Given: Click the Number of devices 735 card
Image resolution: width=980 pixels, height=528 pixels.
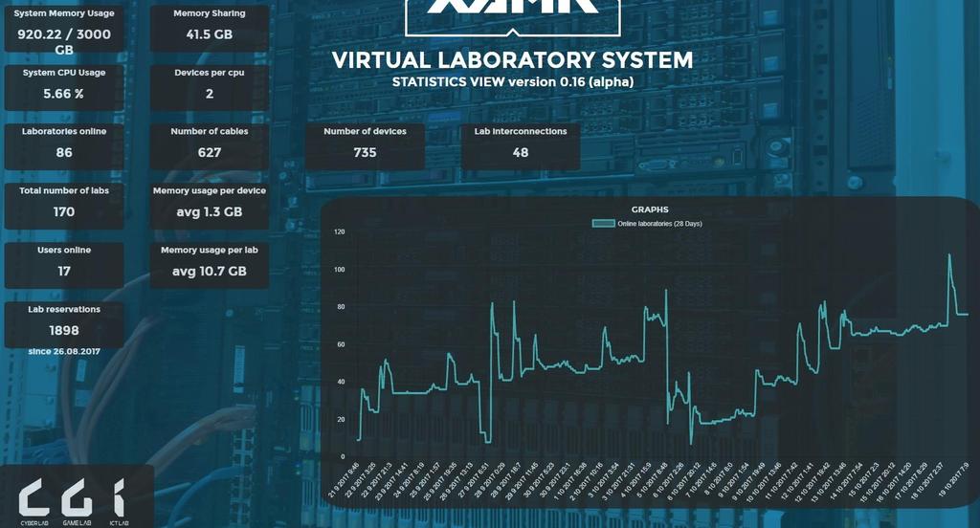Looking at the screenshot, I should (x=365, y=147).
